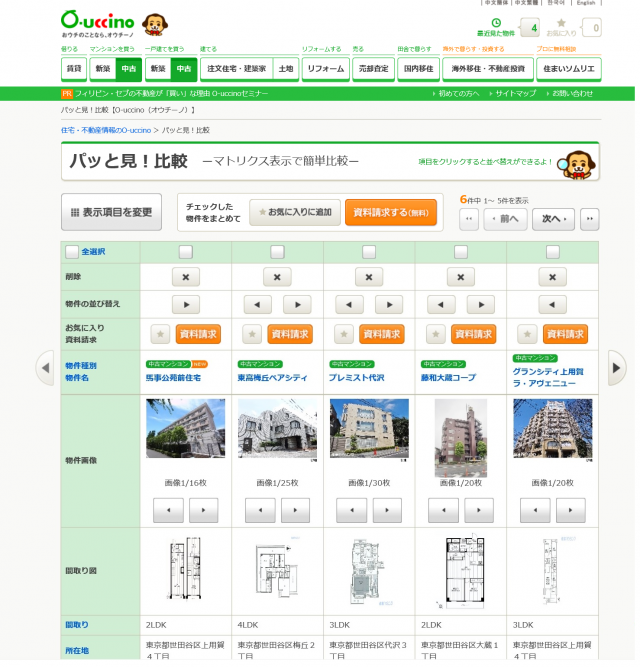Image resolution: width=640 pixels, height=667 pixels.
Task: Open the 土地 navigation tab
Action: (288, 69)
